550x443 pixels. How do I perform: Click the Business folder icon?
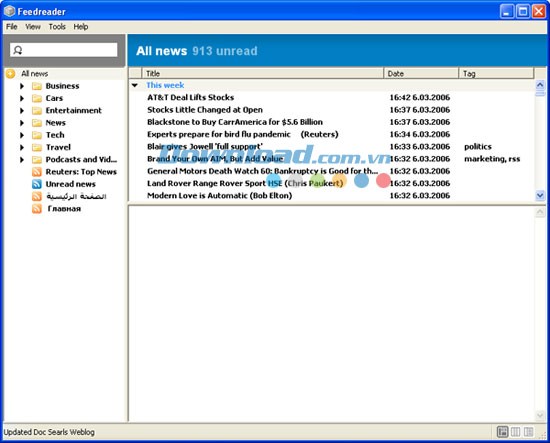pos(37,86)
